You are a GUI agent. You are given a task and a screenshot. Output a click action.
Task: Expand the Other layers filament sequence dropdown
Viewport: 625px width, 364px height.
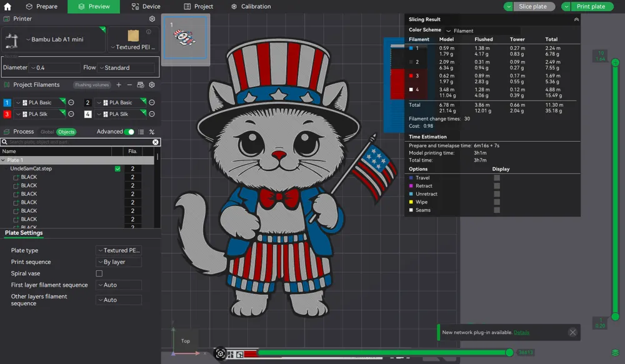[118, 300]
